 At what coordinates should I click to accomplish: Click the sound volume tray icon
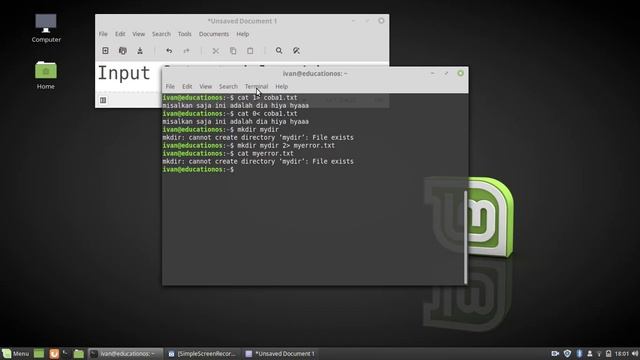(635, 353)
